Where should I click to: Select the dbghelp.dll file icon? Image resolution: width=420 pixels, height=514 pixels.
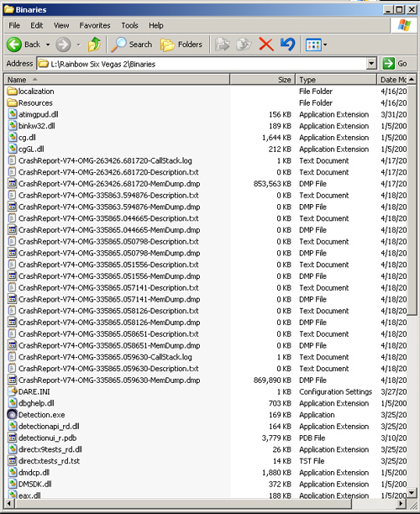point(12,403)
